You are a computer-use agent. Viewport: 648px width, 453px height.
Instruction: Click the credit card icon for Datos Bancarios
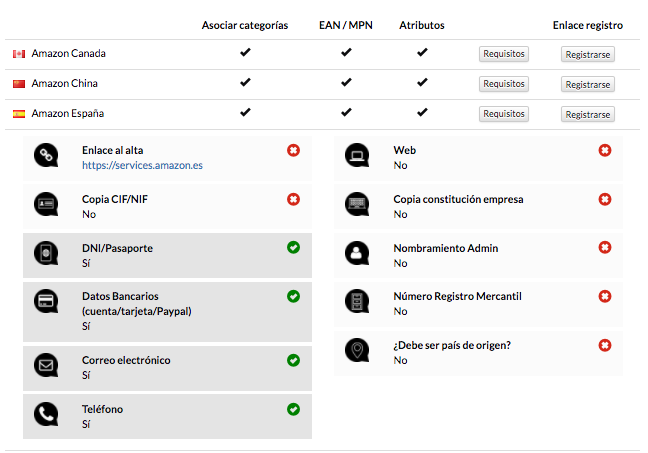[x=46, y=301]
